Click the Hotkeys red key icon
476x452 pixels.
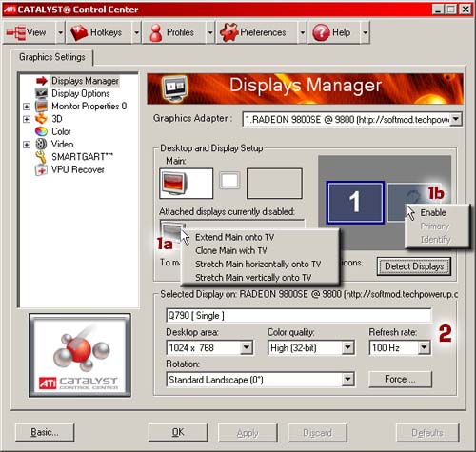pos(79,32)
